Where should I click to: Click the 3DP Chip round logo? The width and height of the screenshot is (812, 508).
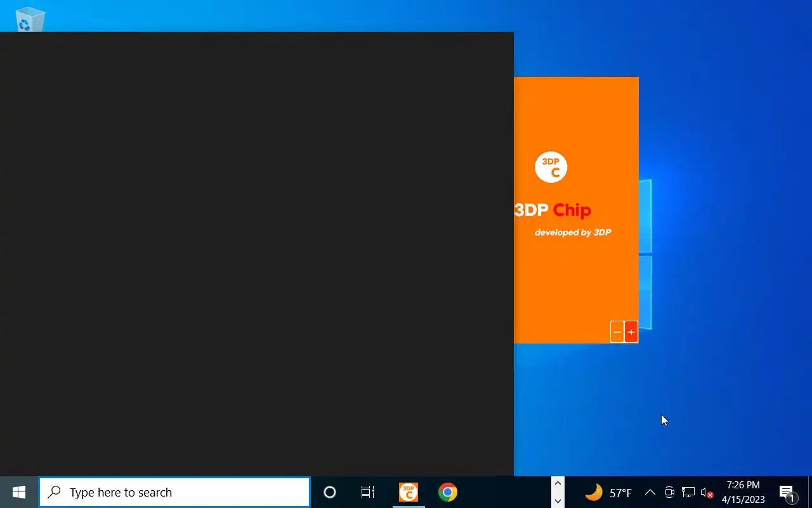pos(551,167)
